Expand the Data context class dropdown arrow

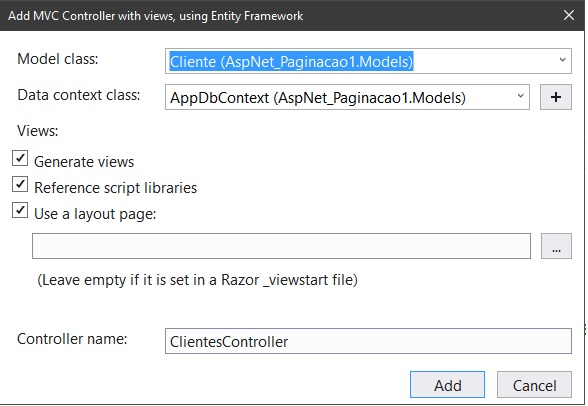(520, 96)
